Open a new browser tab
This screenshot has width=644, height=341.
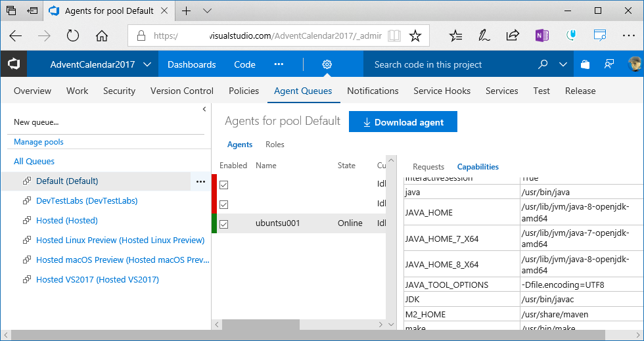[x=187, y=11]
